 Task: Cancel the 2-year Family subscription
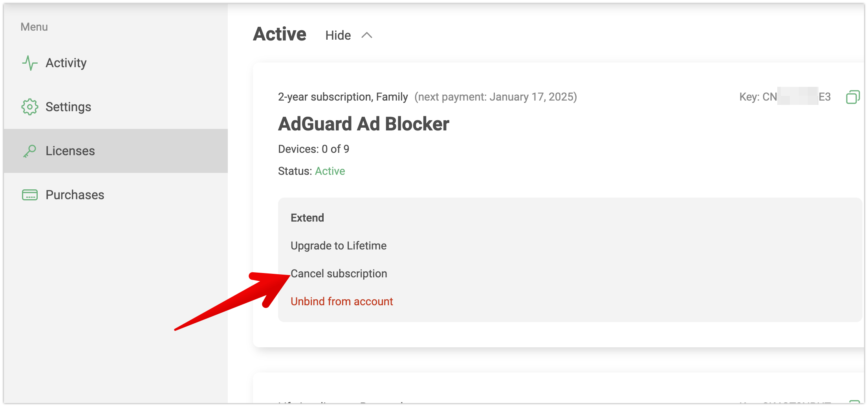[339, 273]
